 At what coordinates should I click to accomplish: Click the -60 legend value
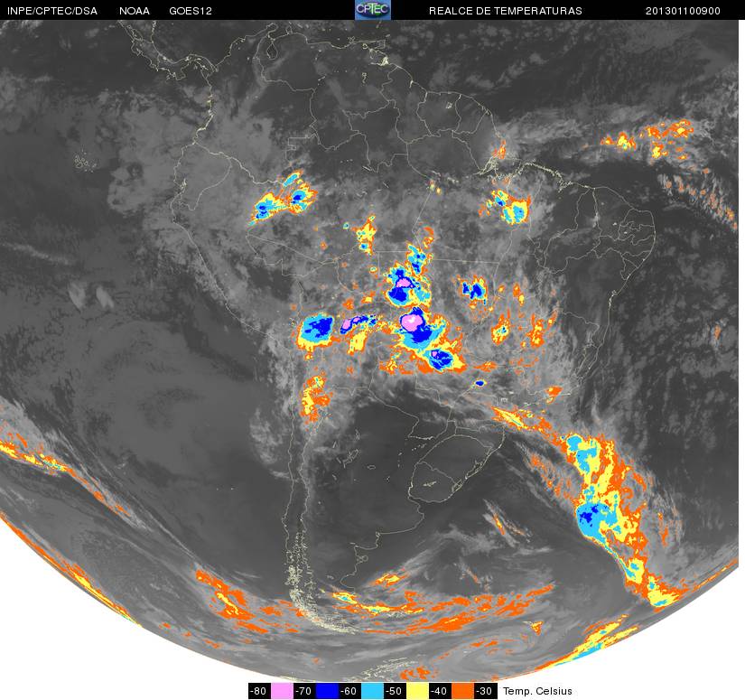[x=349, y=691]
